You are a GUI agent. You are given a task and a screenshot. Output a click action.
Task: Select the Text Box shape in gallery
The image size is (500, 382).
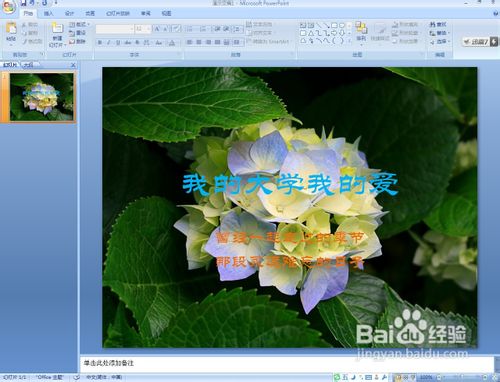pyautogui.click(x=303, y=25)
